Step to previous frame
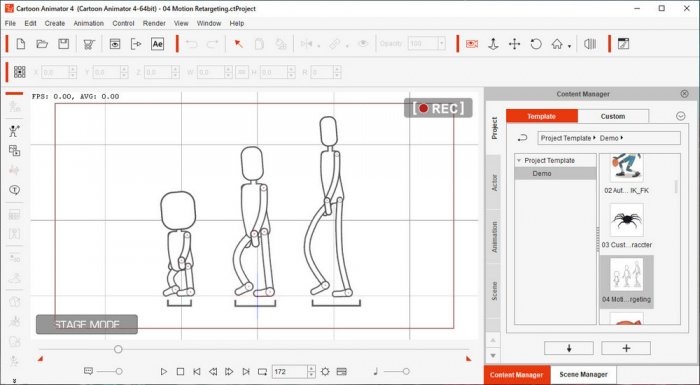 click(x=213, y=372)
